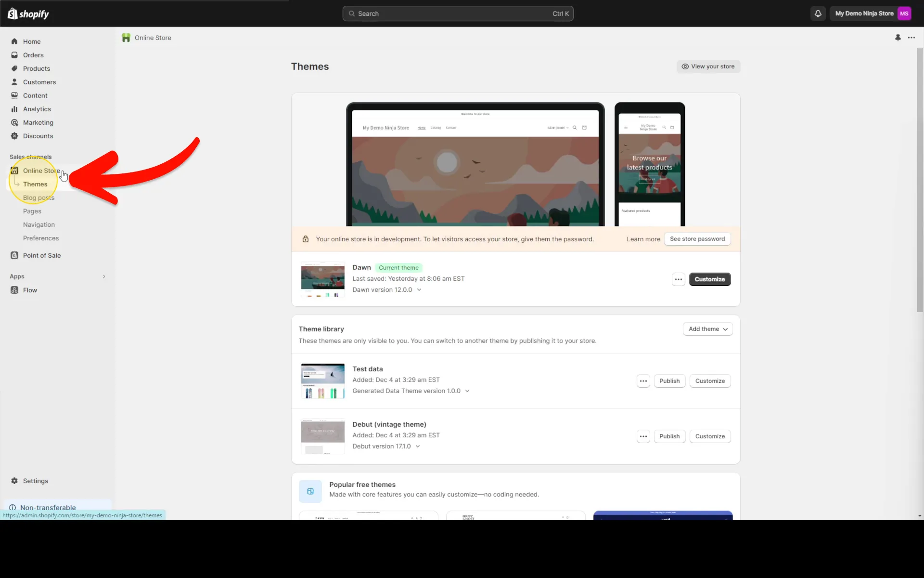Screen dimensions: 924x578
Task: Expand Generated Data Theme version 1.0.0
Action: 467,391
